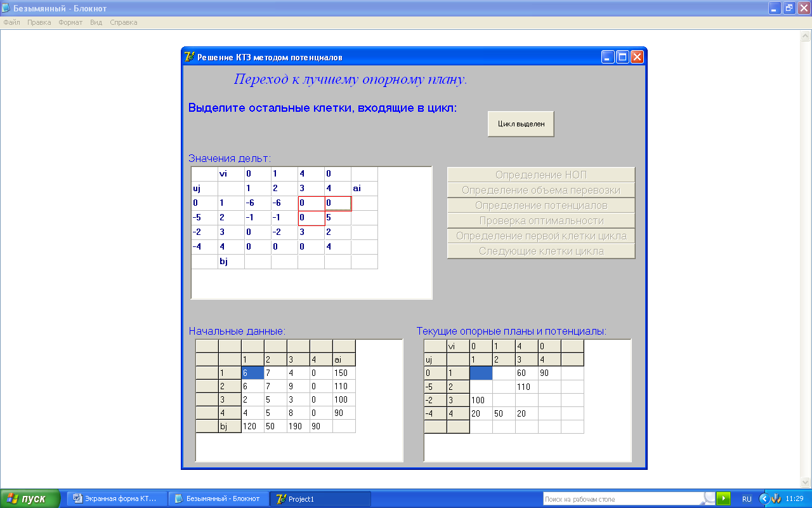The width and height of the screenshot is (812, 508).
Task: Restore down the Notepad window
Action: [x=789, y=8]
